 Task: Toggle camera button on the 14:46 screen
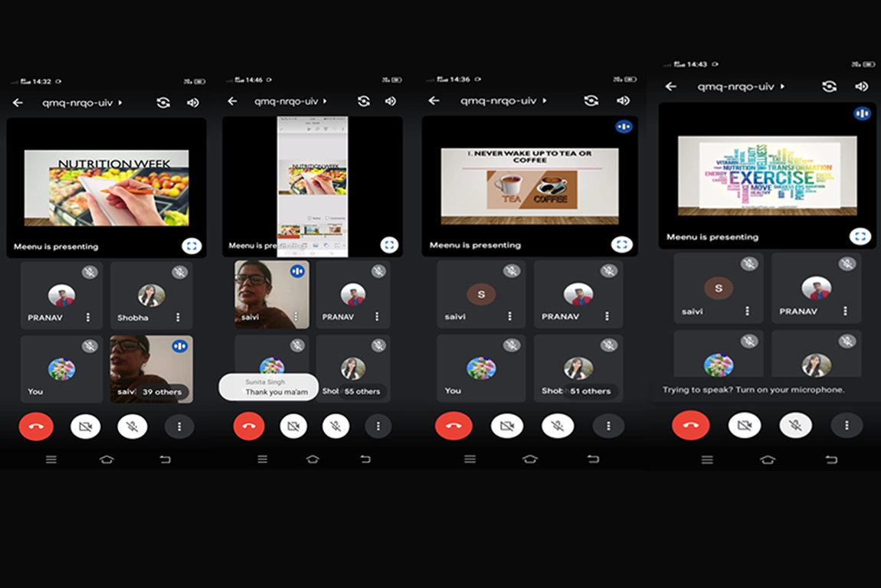293,426
